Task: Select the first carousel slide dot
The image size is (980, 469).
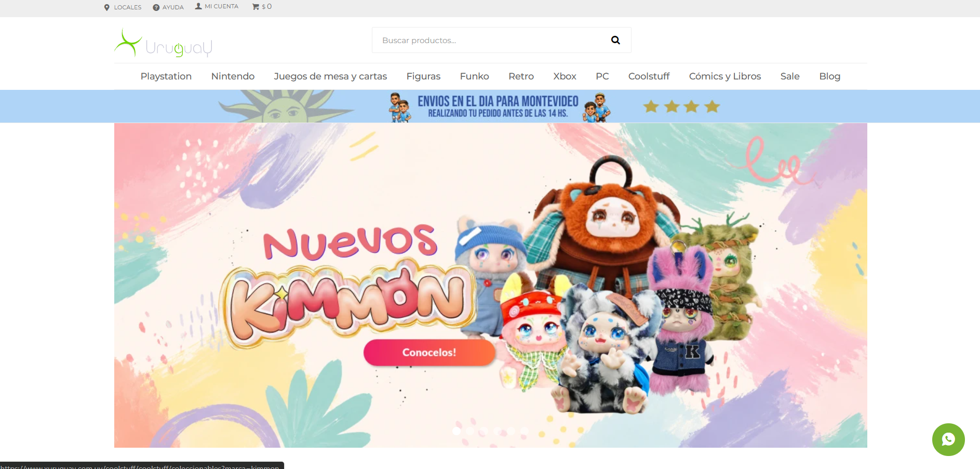Action: [457, 431]
